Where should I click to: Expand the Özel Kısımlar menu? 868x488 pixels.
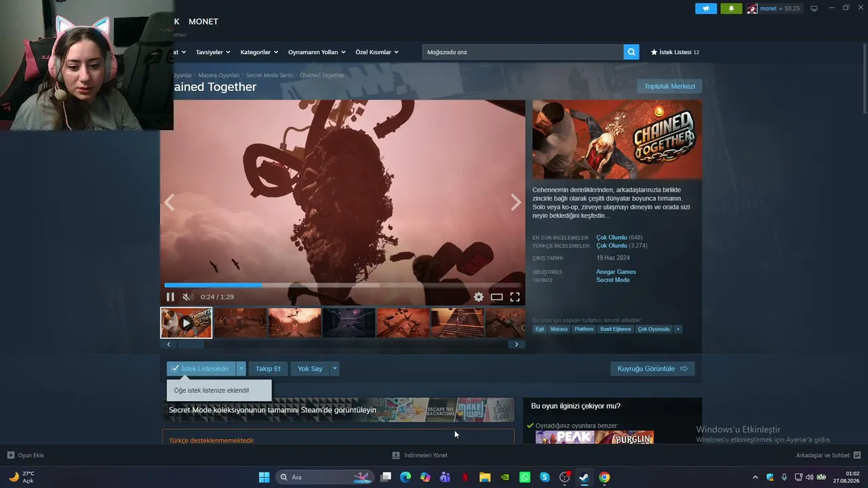(x=377, y=52)
